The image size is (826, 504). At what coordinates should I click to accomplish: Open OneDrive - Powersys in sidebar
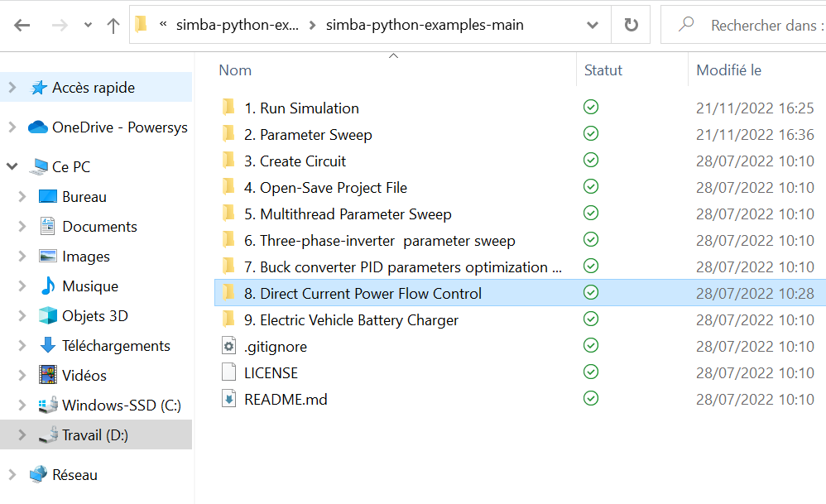pyautogui.click(x=119, y=127)
